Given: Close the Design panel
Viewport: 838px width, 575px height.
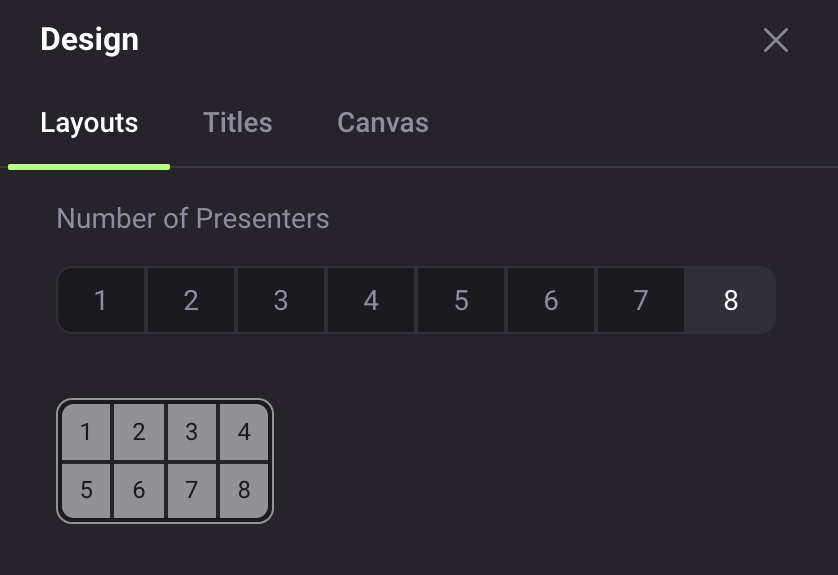Looking at the screenshot, I should 775,40.
